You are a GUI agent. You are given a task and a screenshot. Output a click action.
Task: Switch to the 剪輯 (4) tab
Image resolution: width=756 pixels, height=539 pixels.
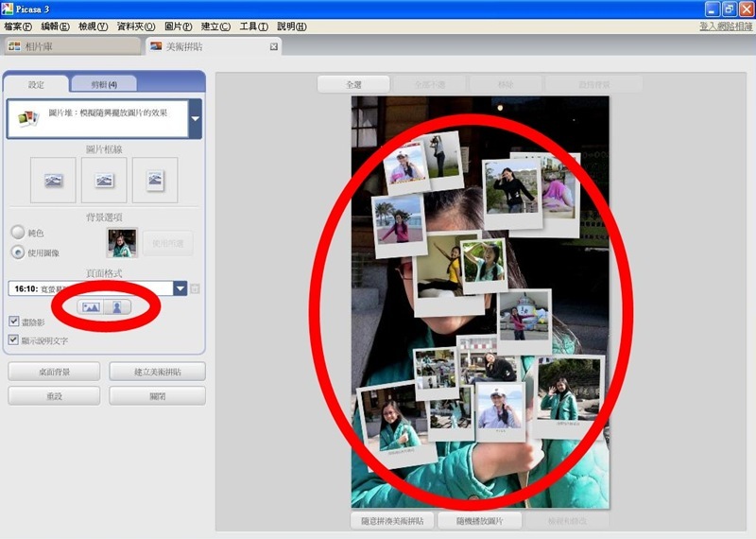104,84
